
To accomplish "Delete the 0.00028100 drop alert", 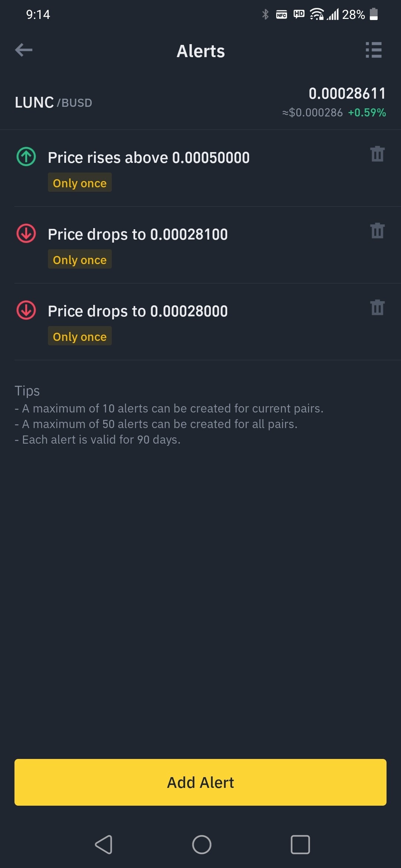I will tap(377, 230).
